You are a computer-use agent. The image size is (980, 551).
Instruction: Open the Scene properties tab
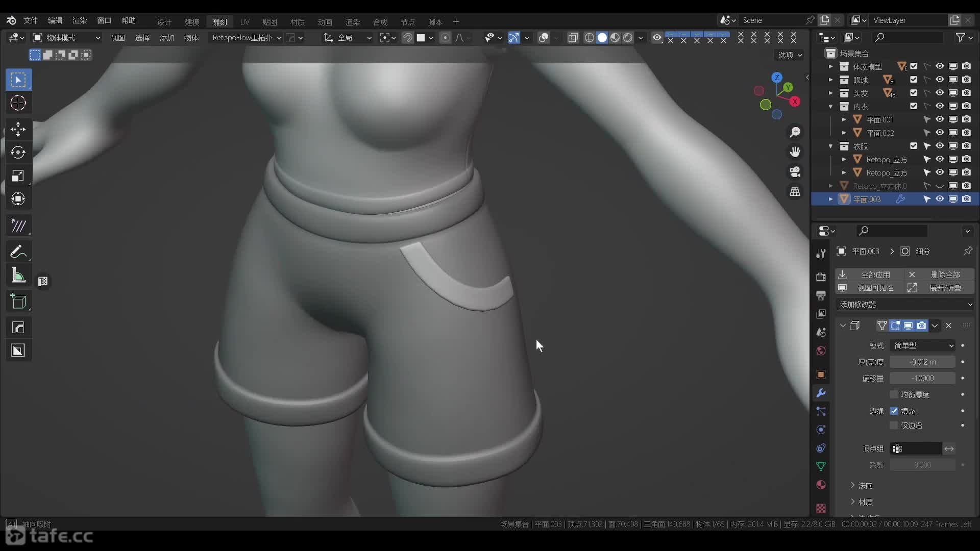(x=821, y=332)
